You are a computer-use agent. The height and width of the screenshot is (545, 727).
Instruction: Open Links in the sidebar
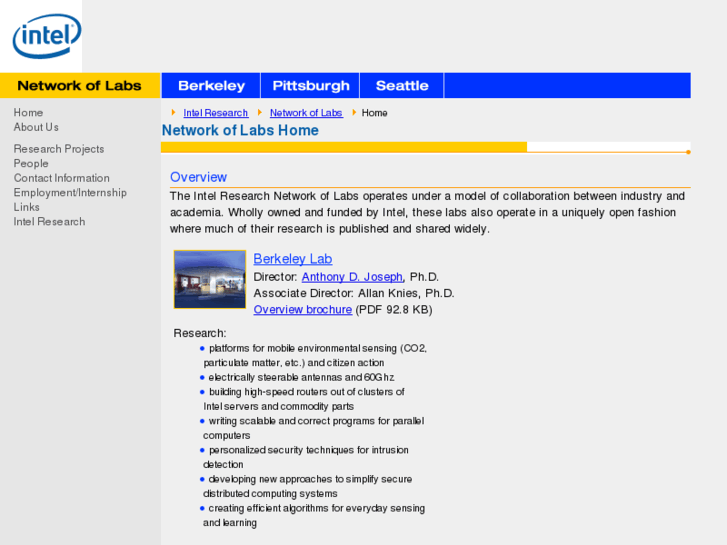[26, 207]
